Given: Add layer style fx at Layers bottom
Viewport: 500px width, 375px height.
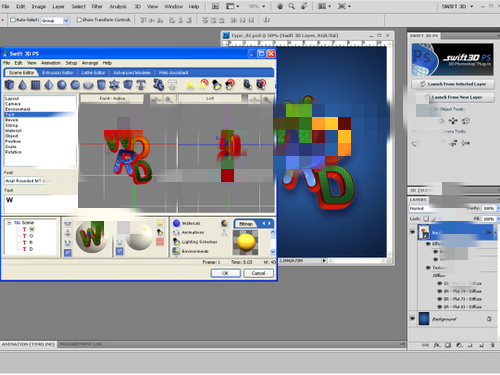Looking at the screenshot, I should (437, 345).
